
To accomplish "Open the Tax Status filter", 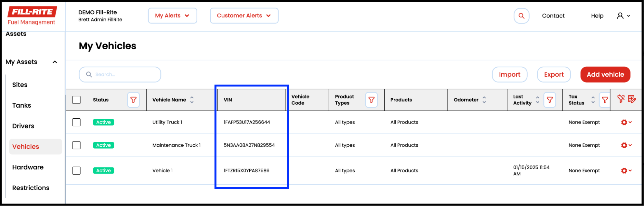I will click(x=605, y=100).
